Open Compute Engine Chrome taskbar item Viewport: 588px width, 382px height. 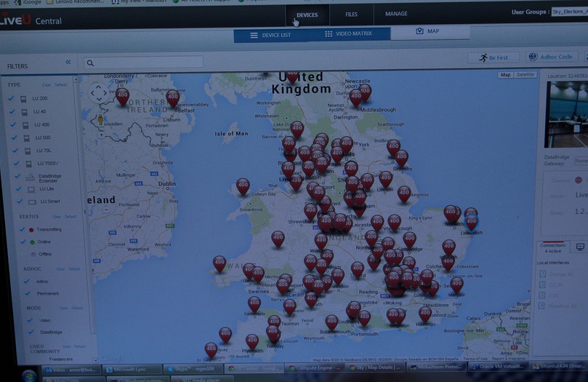tap(314, 368)
